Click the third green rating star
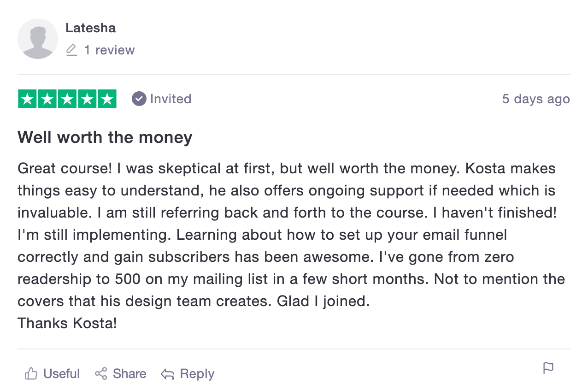This screenshot has height=390, width=588. 67,99
